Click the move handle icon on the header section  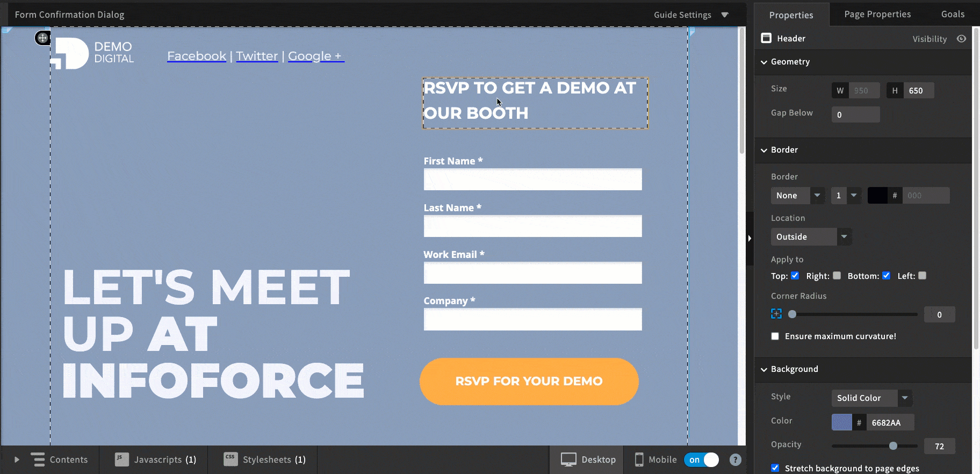click(x=42, y=38)
